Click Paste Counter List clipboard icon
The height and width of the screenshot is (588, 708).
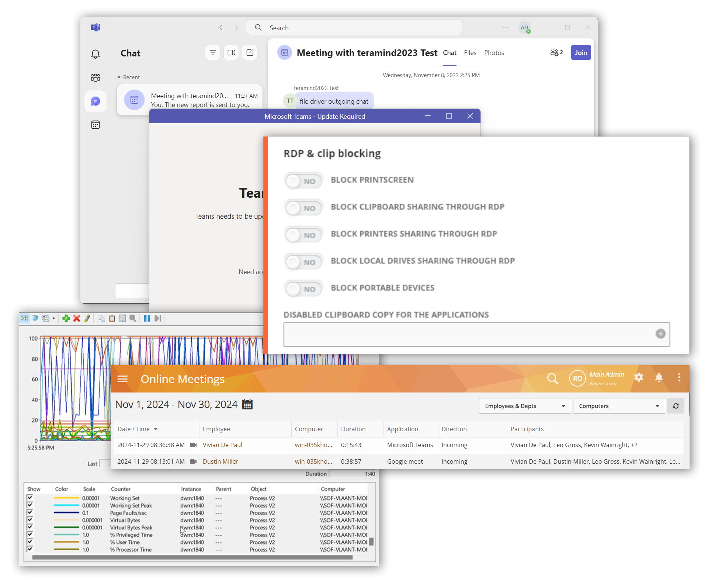(x=112, y=318)
